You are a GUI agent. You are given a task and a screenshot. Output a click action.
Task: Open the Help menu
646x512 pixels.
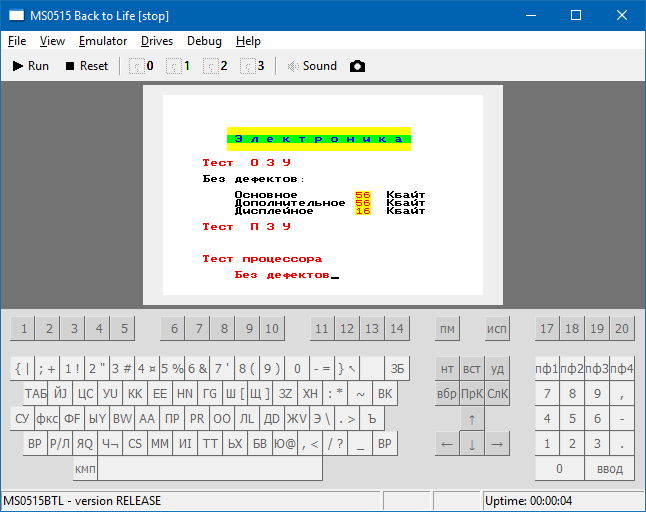pos(248,41)
